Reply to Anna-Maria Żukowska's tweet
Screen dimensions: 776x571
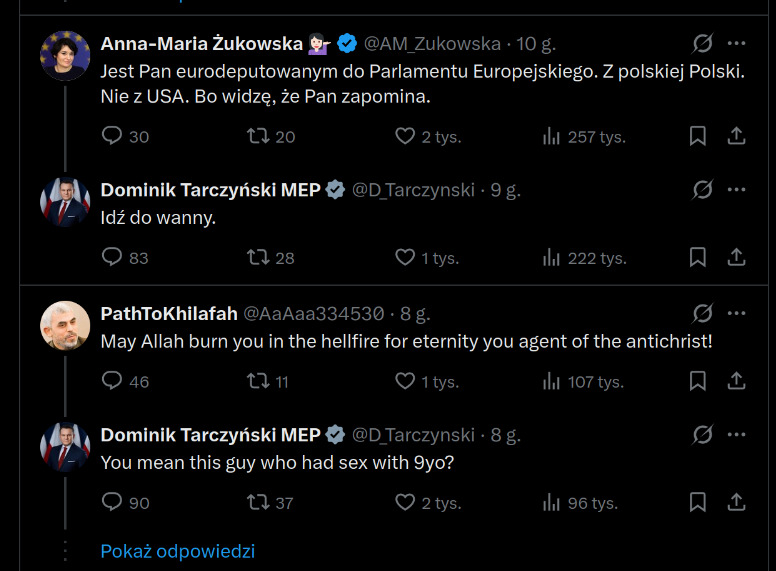click(112, 136)
